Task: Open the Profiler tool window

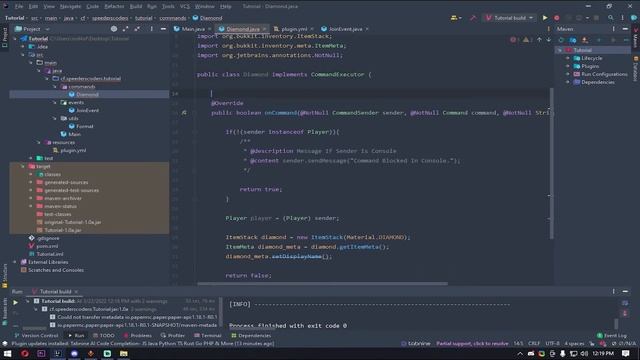Action: click(173, 336)
